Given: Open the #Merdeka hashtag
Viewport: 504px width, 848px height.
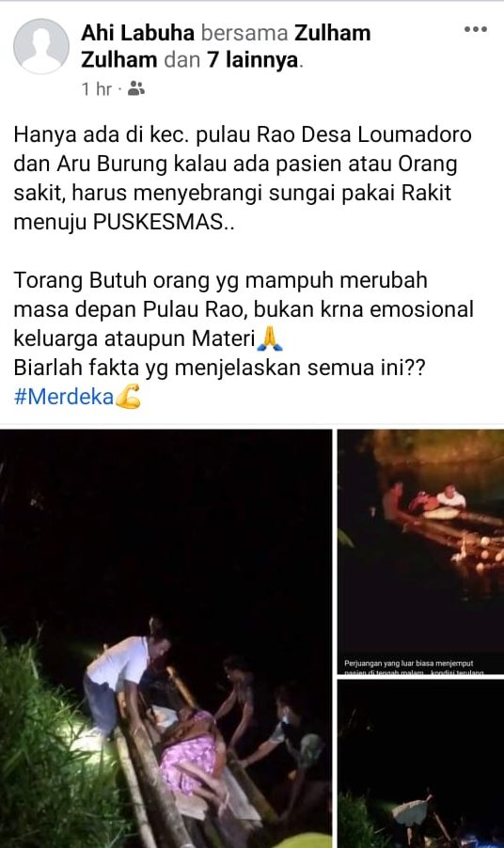Looking at the screenshot, I should pyautogui.click(x=63, y=397).
